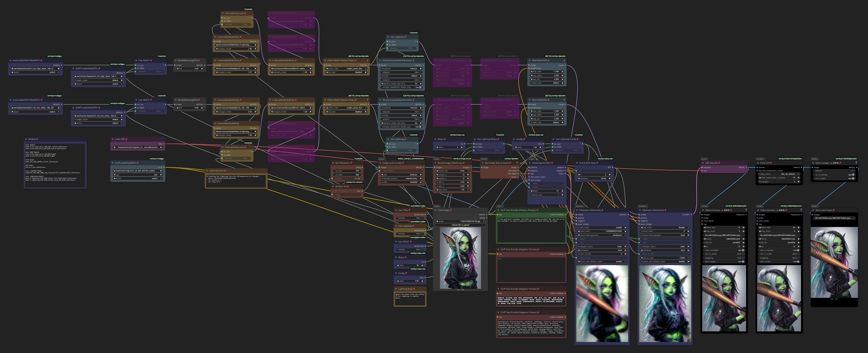Open operation dropdown in End & Start Step
Viewport: 868px width, 353px height.
pyautogui.click(x=594, y=178)
